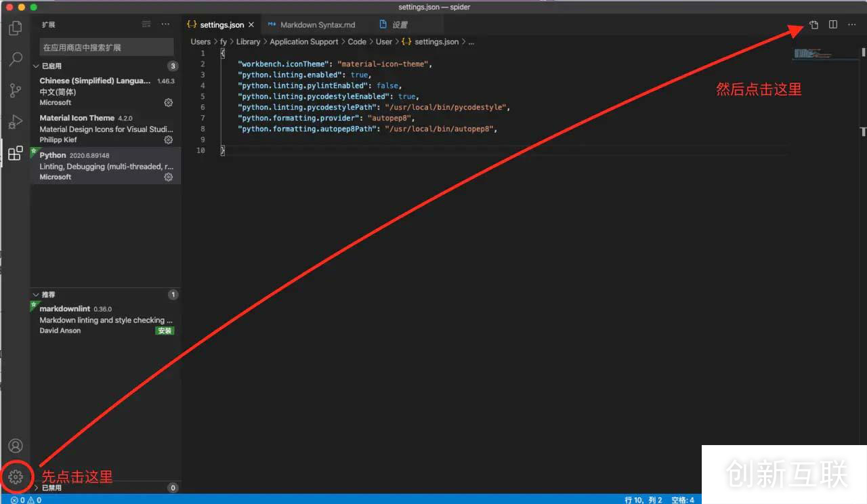
Task: Click line number 9 in the gutter
Action: [202, 140]
